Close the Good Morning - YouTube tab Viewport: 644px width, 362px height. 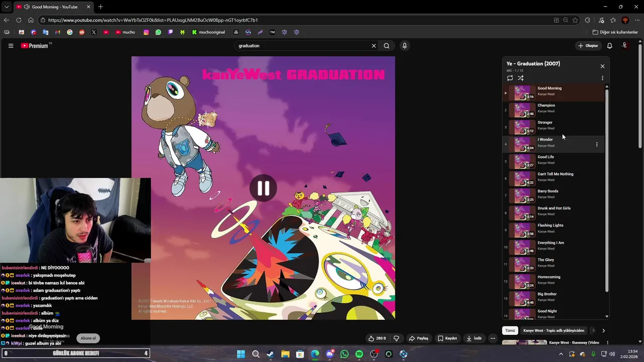pos(89,7)
